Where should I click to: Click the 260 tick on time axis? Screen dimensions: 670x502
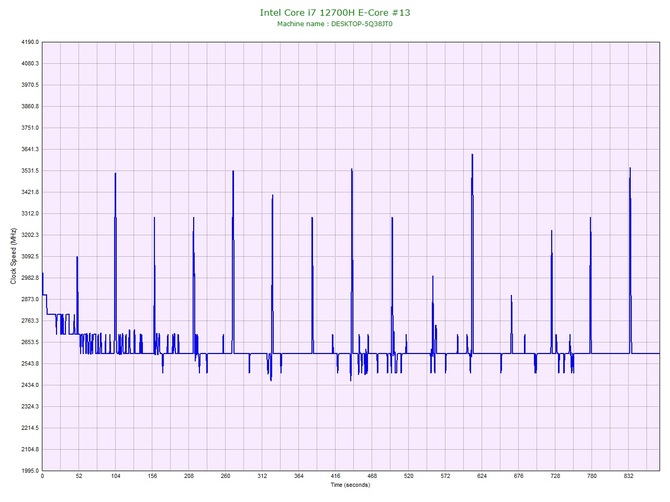226,476
